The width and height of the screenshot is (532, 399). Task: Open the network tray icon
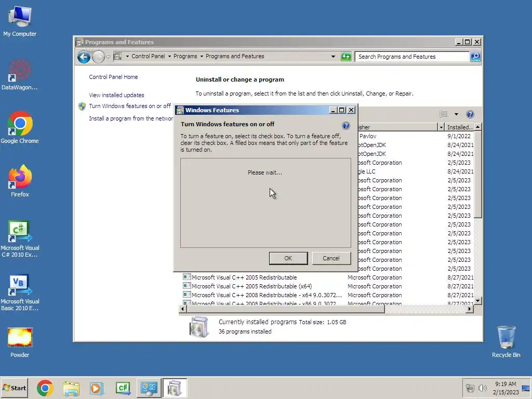pyautogui.click(x=470, y=388)
